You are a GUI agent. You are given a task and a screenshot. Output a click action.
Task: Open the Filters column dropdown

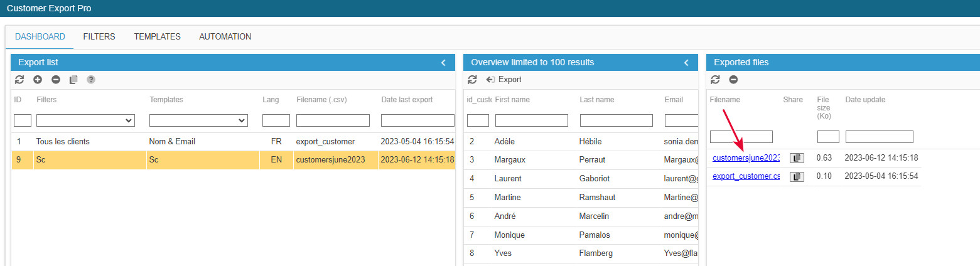click(x=85, y=120)
